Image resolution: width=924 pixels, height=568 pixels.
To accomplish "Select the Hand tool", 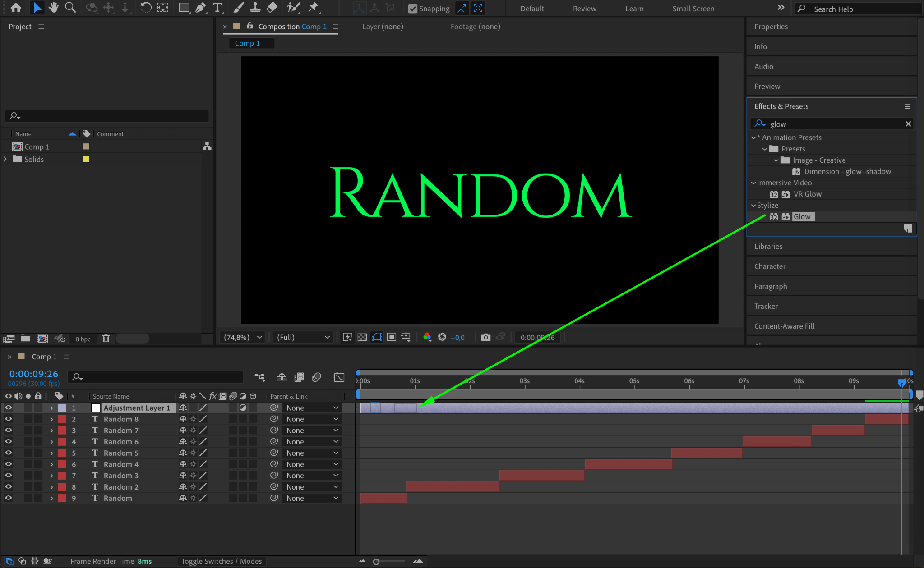I will pyautogui.click(x=54, y=7).
